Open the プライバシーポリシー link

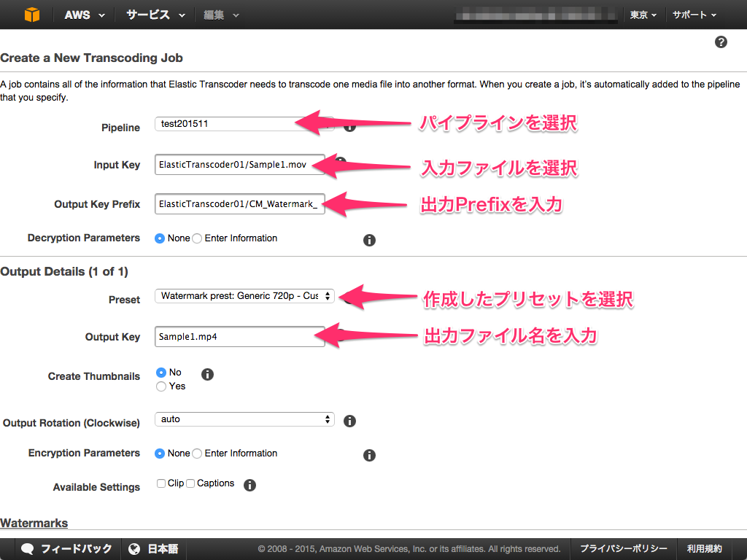pyautogui.click(x=622, y=549)
